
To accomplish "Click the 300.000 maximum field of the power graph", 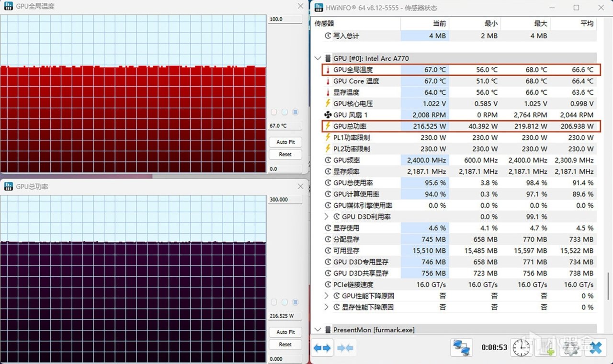I will point(285,200).
